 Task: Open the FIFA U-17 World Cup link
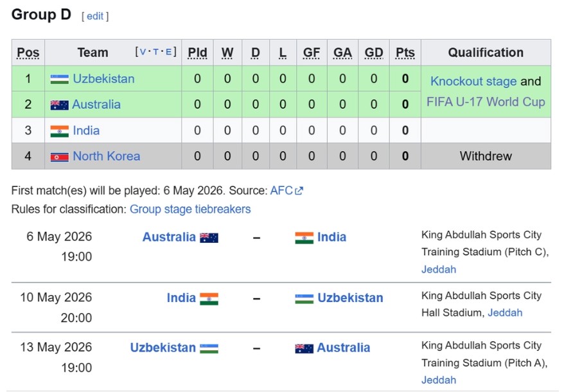coord(486,102)
